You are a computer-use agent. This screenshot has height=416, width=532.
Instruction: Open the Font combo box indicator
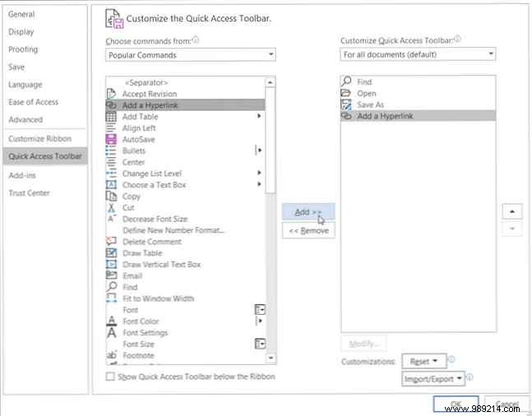(260, 309)
